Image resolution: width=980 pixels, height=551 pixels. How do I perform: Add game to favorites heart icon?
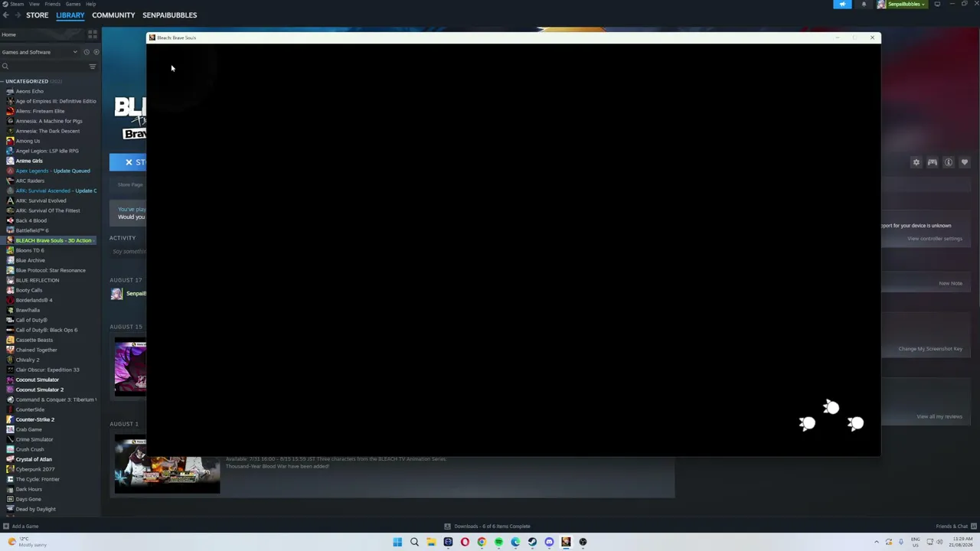(964, 162)
